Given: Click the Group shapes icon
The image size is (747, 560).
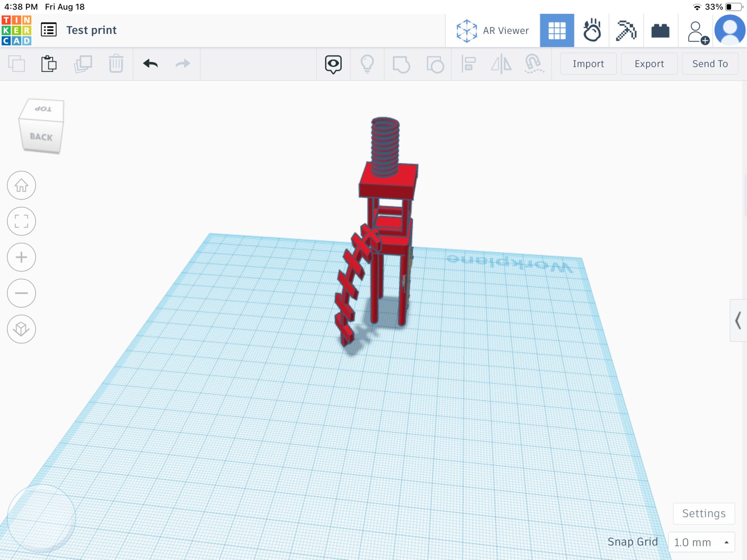Looking at the screenshot, I should 401,63.
